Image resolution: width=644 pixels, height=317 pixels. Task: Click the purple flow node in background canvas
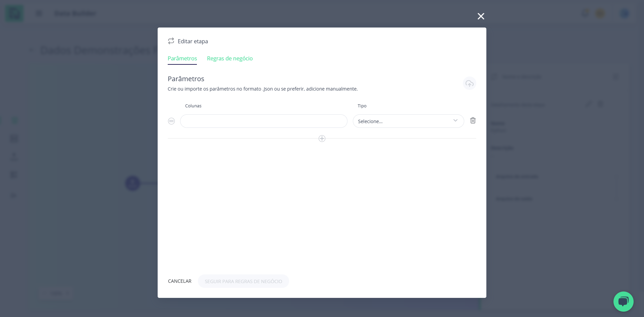point(132,183)
